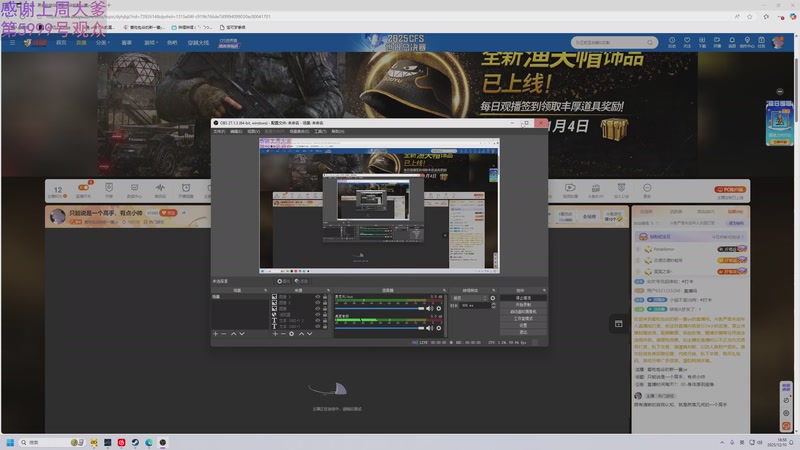Open followed channels heart icon in Douyu header

(687, 40)
